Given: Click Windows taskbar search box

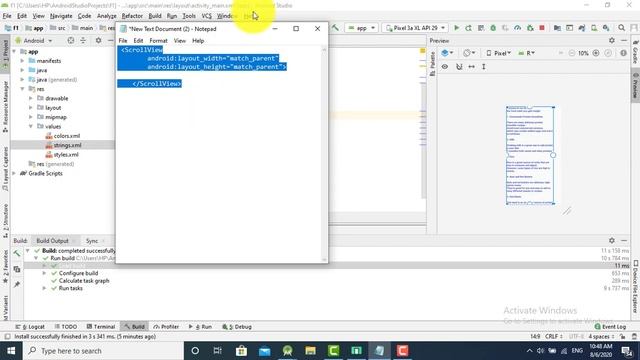Looking at the screenshot, I should (103, 351).
